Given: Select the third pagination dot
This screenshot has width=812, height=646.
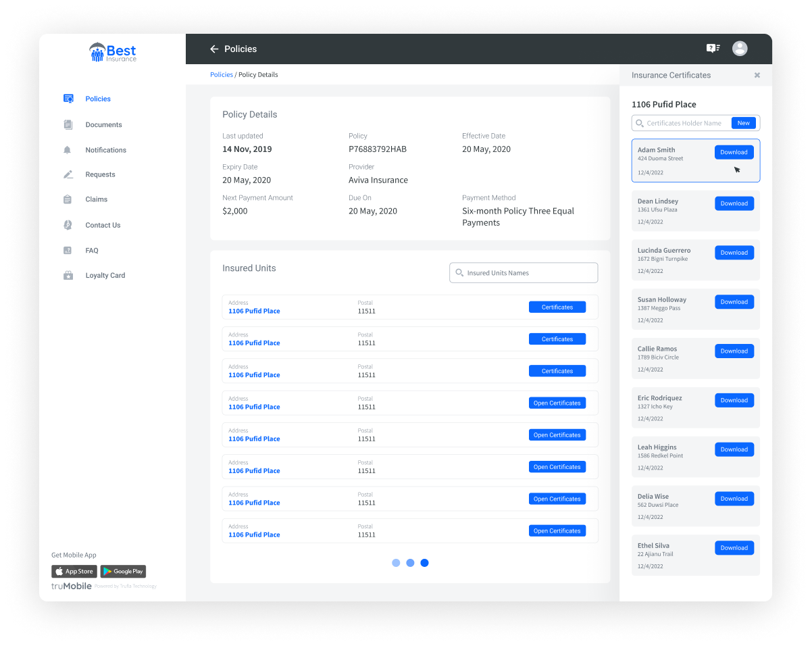Looking at the screenshot, I should click(x=424, y=563).
